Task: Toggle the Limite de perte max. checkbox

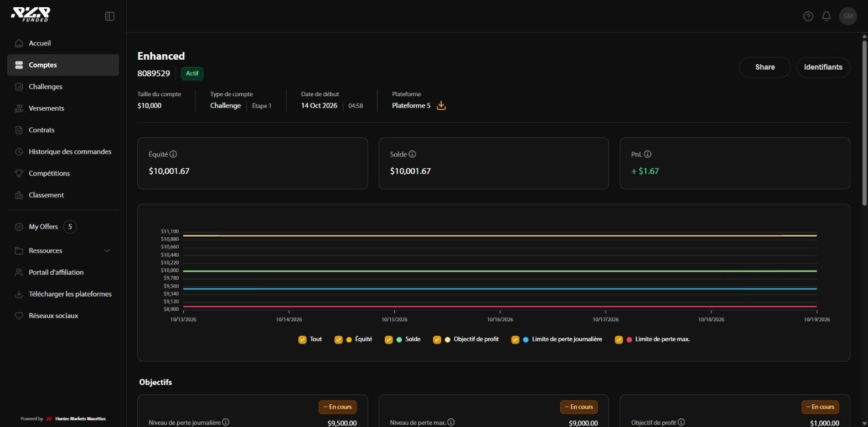Action: coord(619,340)
